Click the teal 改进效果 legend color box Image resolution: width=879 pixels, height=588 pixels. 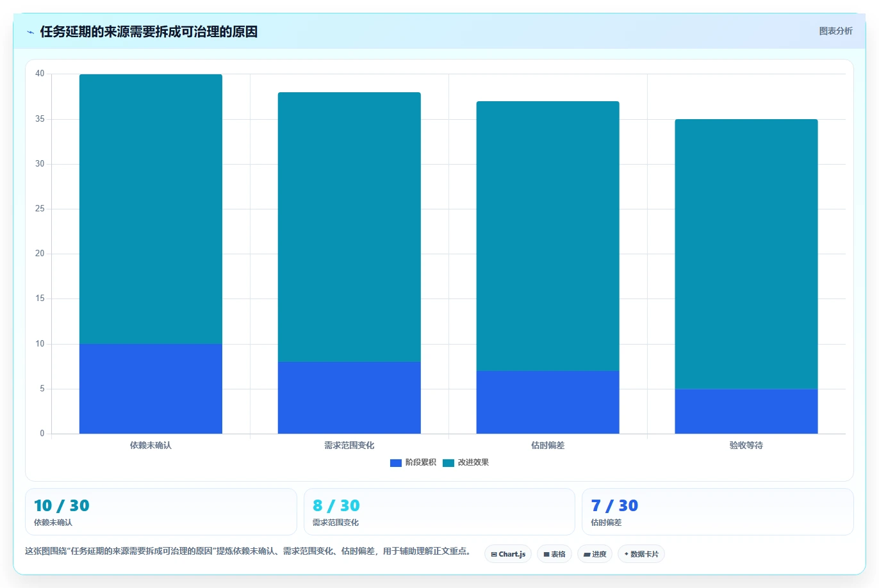click(x=448, y=462)
